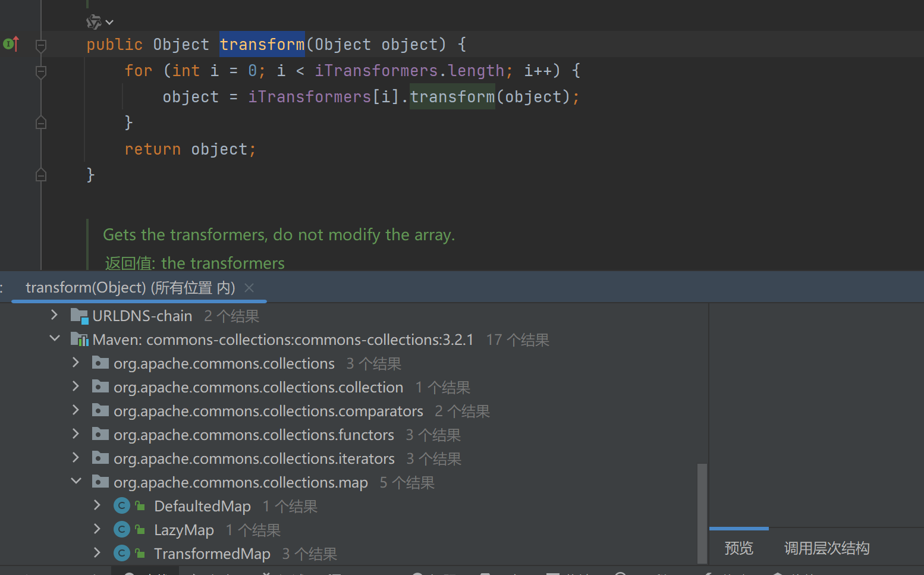
Task: Click the fold end marker at the method's closing brace
Action: (41, 175)
